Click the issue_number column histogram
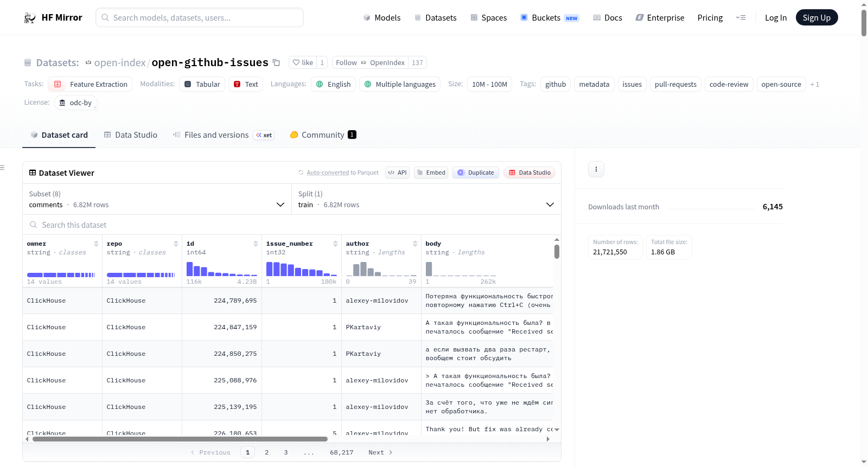The image size is (868, 467). pos(302,268)
